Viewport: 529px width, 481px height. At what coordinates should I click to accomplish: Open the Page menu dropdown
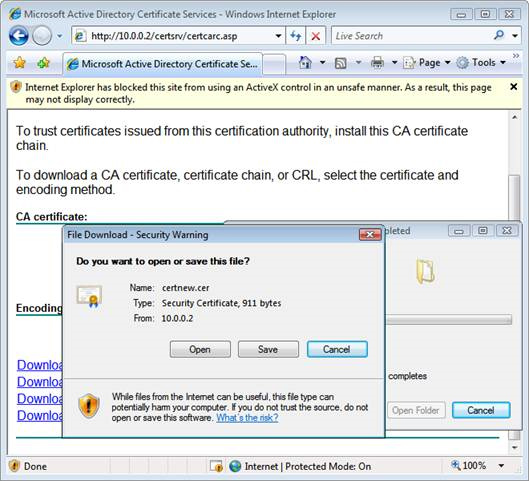click(x=427, y=63)
